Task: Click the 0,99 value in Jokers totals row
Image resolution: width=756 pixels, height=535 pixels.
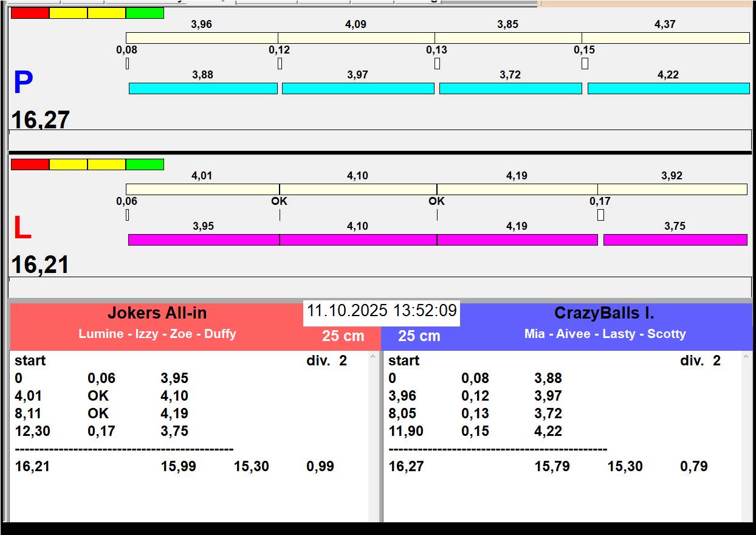Action: click(320, 467)
